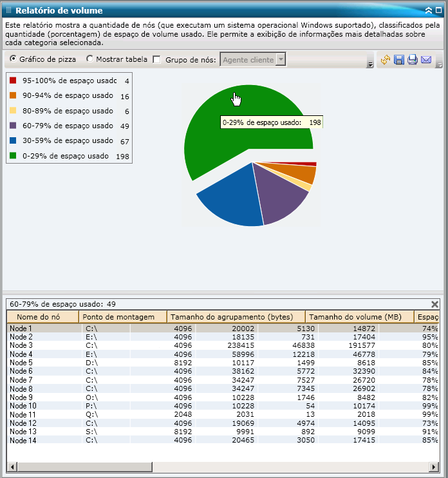Click the horizontal scrollbar left arrow
This screenshot has width=448, height=478.
pos(12,466)
